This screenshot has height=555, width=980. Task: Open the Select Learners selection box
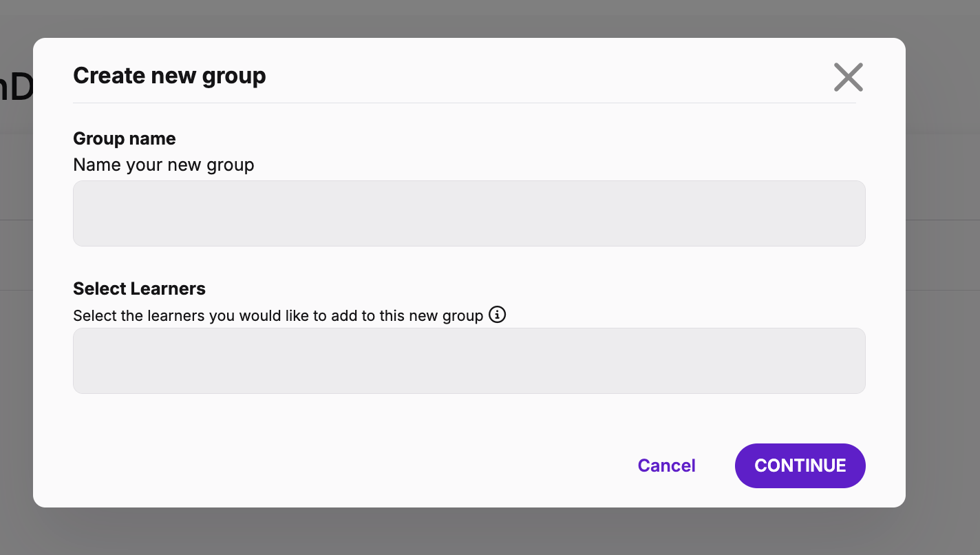coord(469,361)
